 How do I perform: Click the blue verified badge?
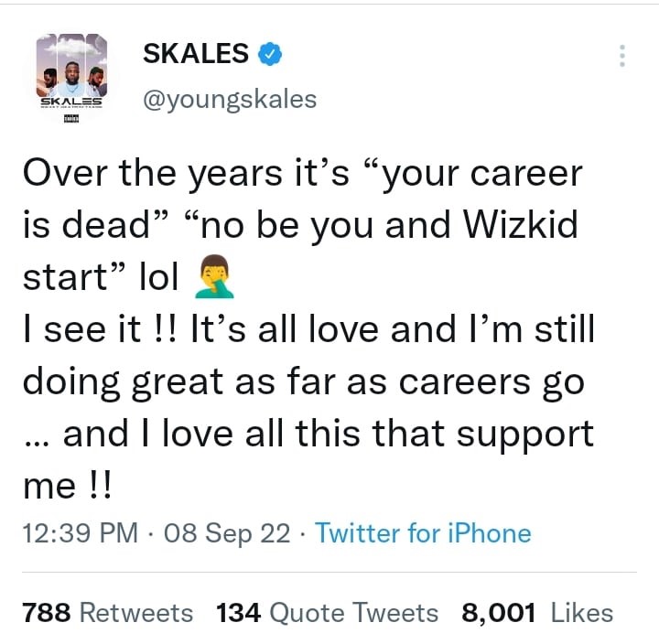pyautogui.click(x=269, y=55)
